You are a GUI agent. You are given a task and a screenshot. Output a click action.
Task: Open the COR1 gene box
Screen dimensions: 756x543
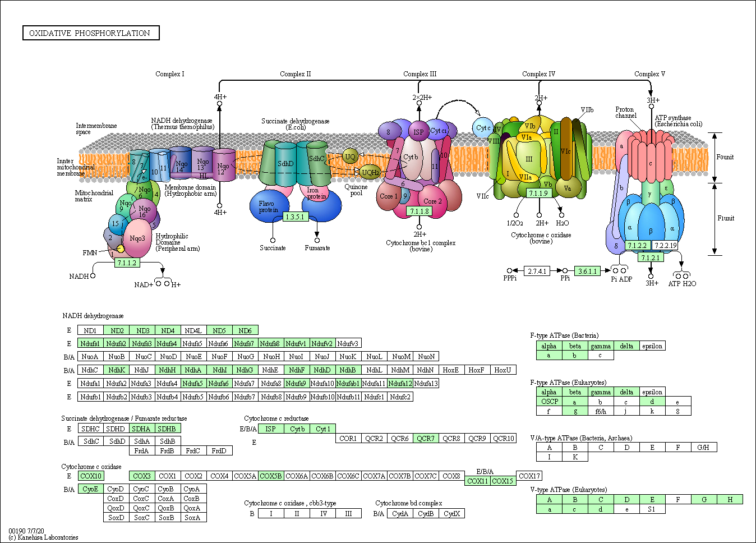pyautogui.click(x=348, y=438)
